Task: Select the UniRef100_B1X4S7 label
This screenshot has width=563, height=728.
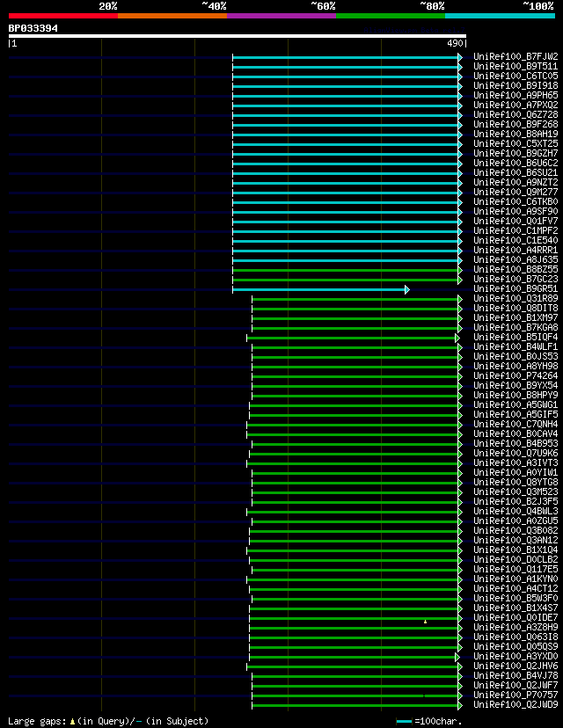Action: 515,608
